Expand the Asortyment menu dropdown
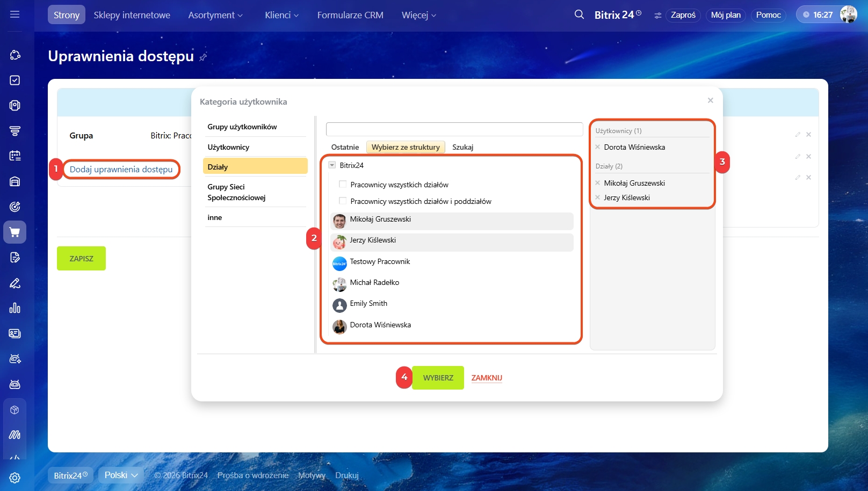Image resolution: width=868 pixels, height=491 pixels. (215, 15)
